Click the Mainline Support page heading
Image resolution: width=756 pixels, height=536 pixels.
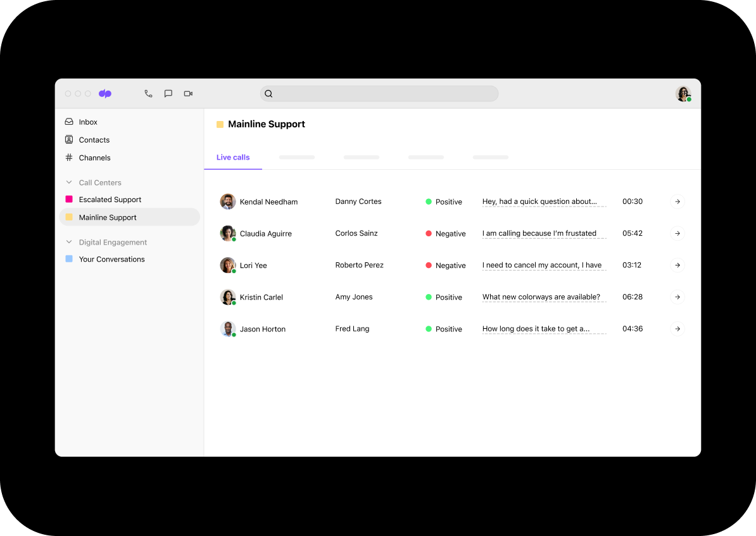(266, 124)
